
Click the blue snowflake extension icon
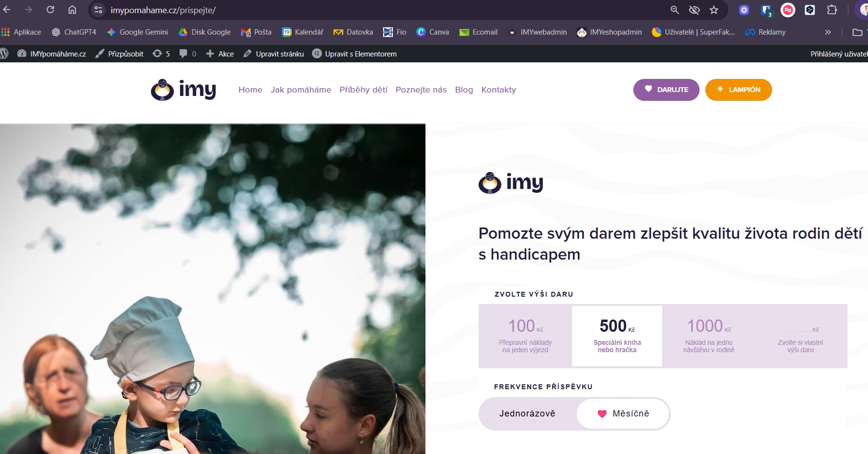744,10
